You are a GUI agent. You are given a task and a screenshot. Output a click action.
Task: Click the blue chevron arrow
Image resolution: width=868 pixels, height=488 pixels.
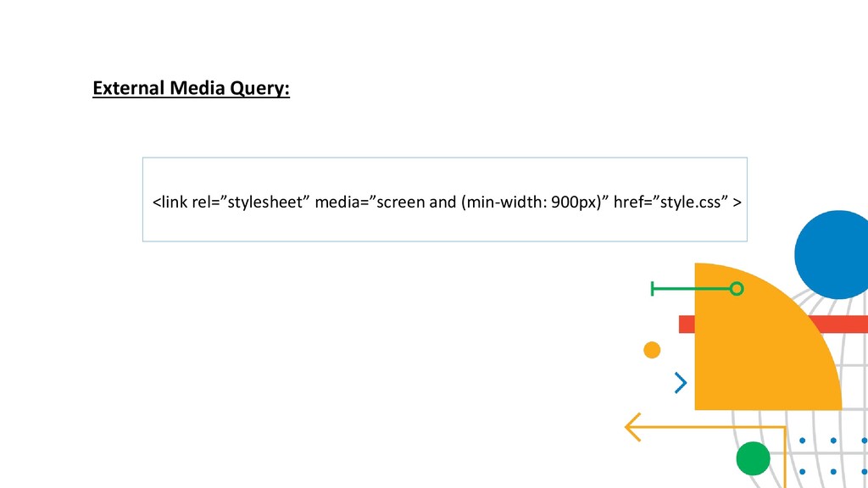[681, 383]
